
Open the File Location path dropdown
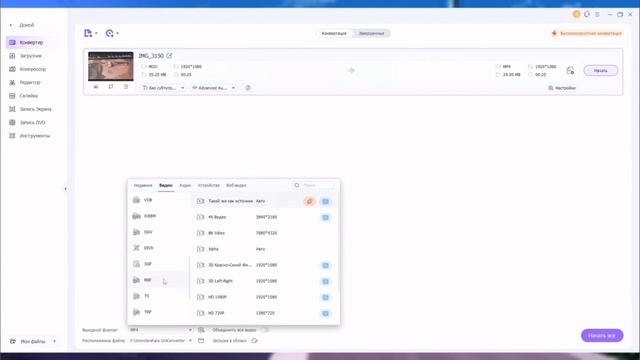[x=160, y=340]
